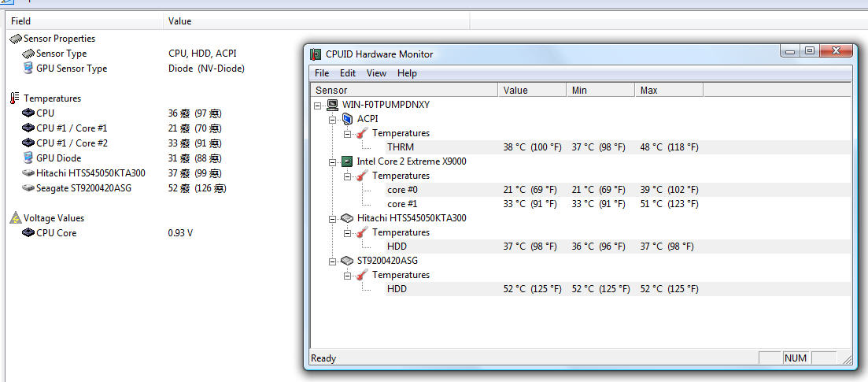
Task: Click the Value column header in Hardware Monitor
Action: (x=532, y=90)
